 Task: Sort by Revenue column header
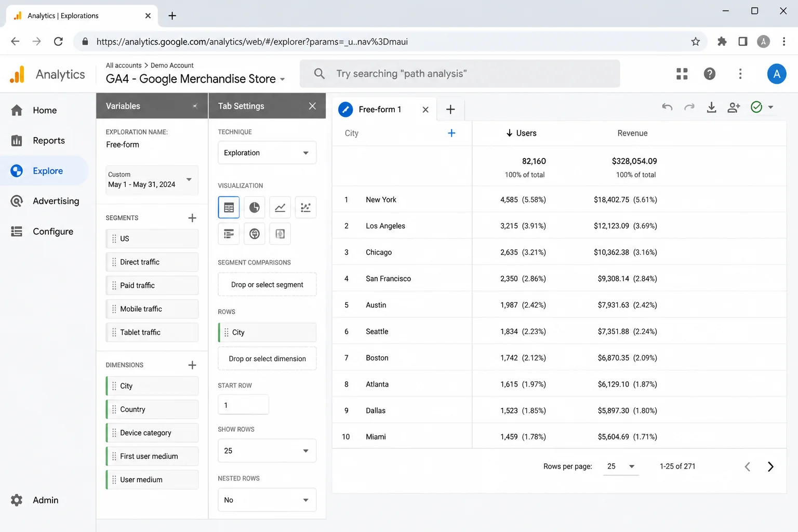point(632,133)
